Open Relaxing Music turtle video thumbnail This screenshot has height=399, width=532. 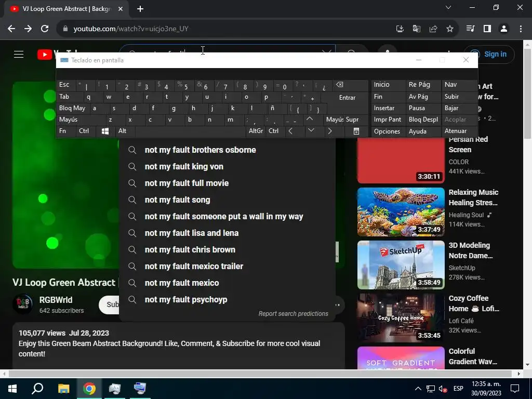click(401, 212)
